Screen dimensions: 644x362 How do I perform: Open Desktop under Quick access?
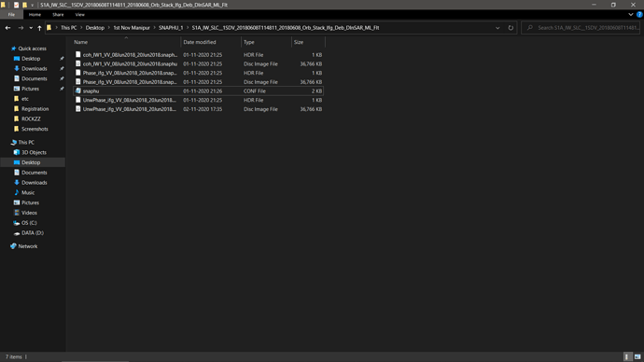click(x=31, y=58)
